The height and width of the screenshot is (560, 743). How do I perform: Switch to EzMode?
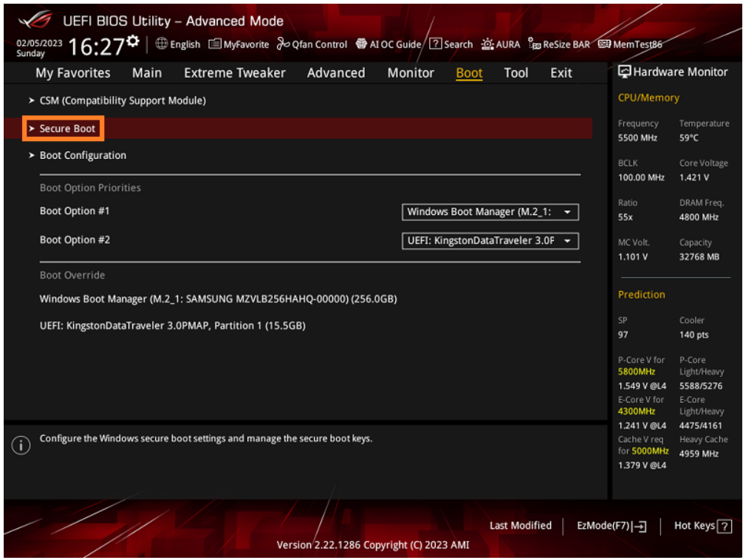pos(611,525)
